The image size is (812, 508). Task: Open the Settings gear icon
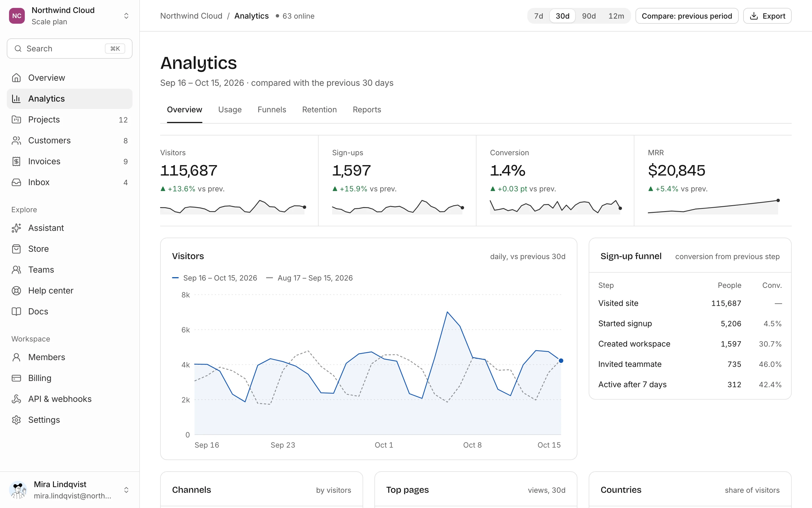16,420
